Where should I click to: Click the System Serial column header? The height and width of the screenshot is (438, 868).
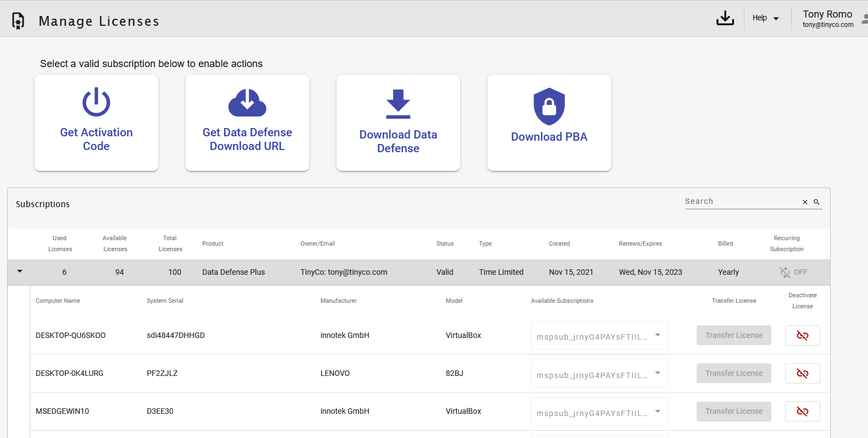click(165, 301)
